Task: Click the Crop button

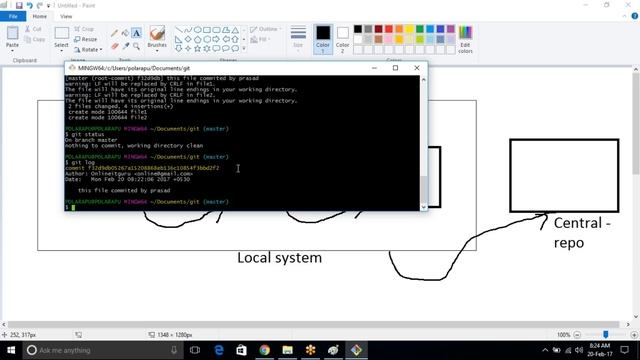Action: point(84,29)
